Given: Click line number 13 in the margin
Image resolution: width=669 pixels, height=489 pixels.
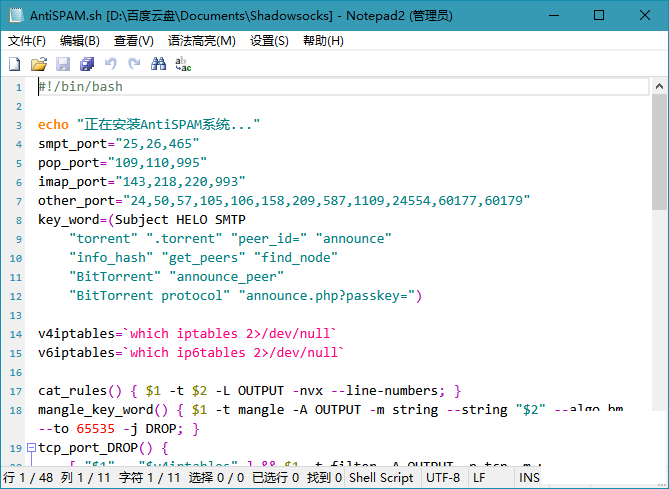Looking at the screenshot, I should [x=16, y=315].
